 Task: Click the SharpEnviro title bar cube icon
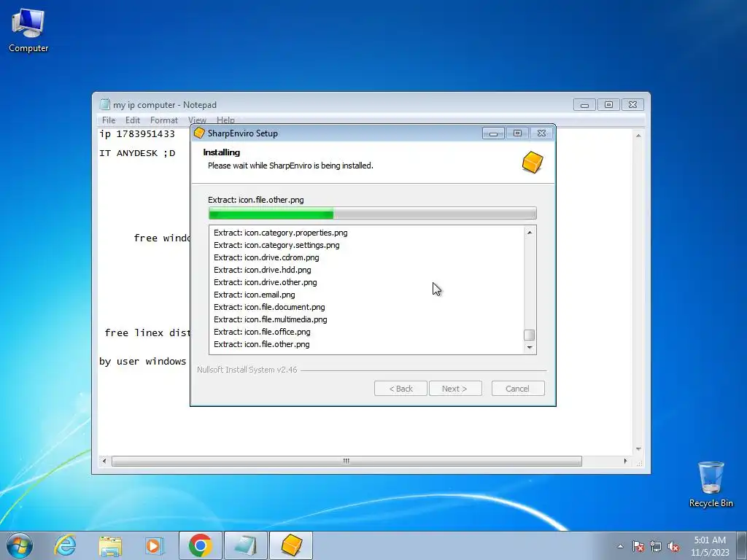tap(199, 133)
